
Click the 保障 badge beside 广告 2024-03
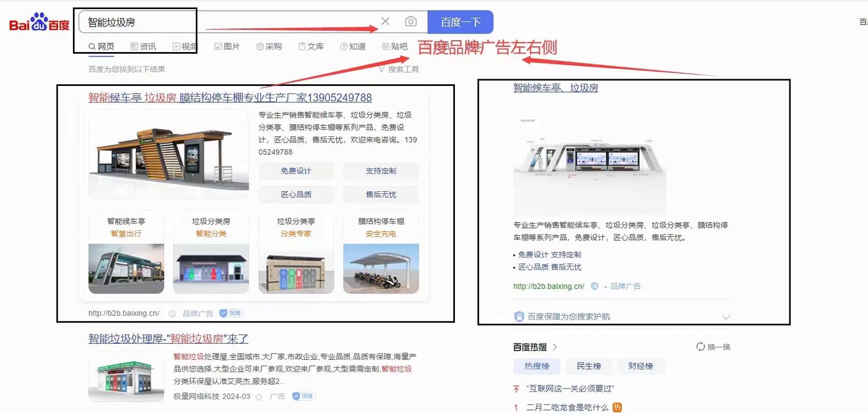pos(303,396)
